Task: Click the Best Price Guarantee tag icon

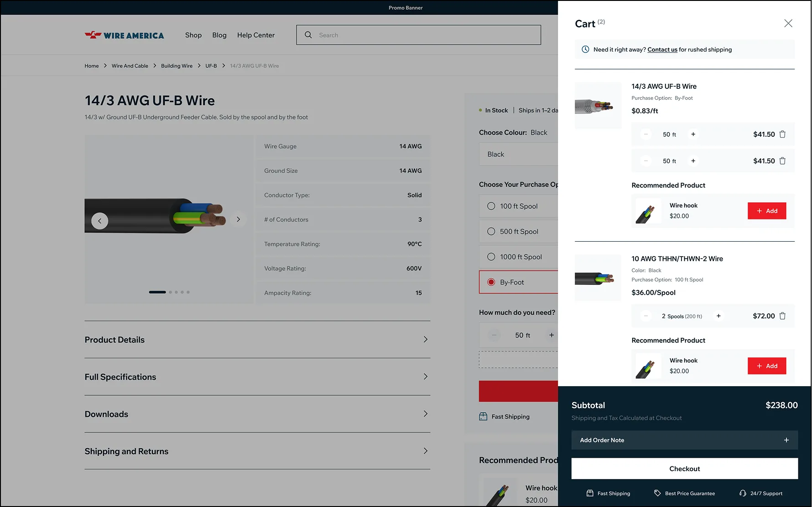Action: pos(657,493)
